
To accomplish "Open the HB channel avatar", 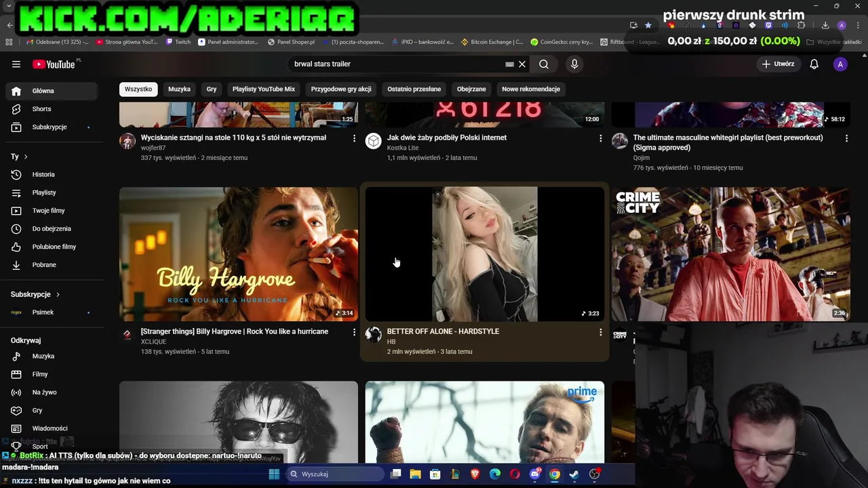I will tap(374, 334).
